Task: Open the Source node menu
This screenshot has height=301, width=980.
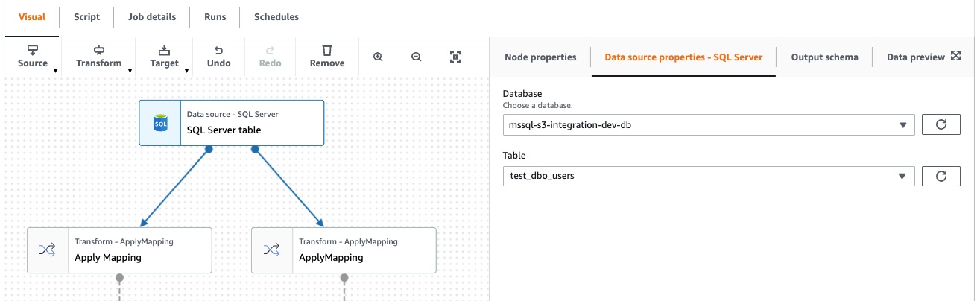Action: click(x=33, y=57)
